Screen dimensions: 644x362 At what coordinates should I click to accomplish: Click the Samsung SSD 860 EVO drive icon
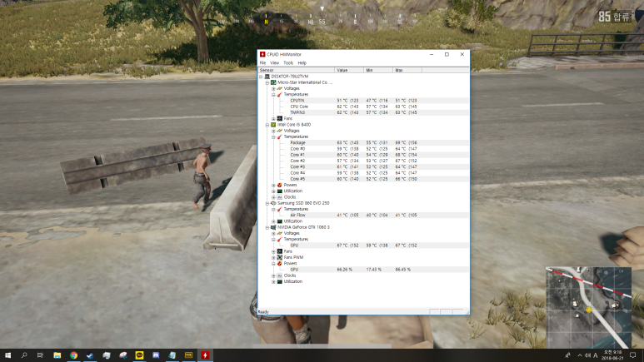pyautogui.click(x=273, y=202)
